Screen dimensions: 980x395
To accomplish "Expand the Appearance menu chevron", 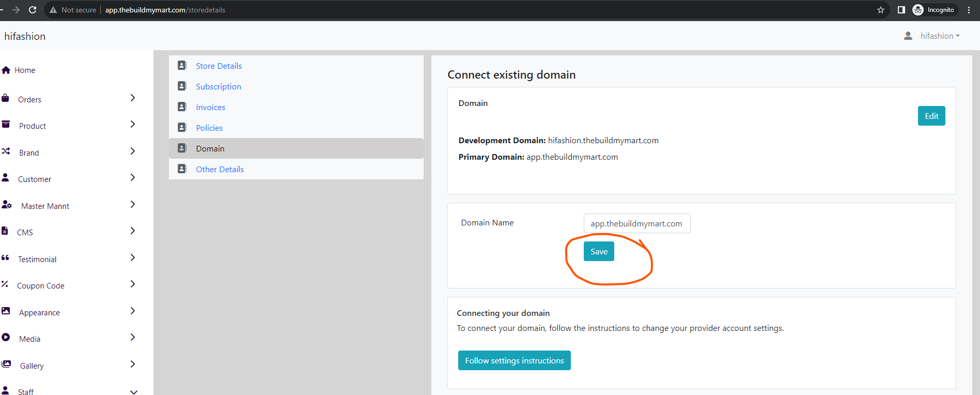I will (133, 311).
